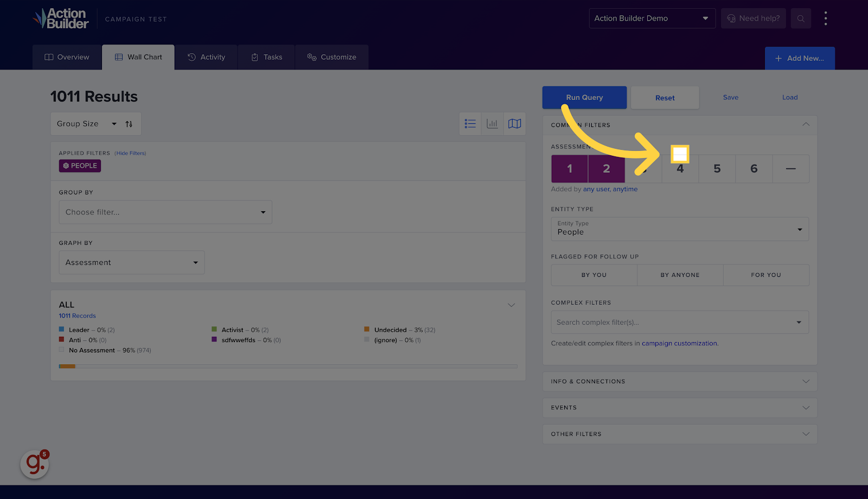Switch to list view
The height and width of the screenshot is (499, 868).
pyautogui.click(x=470, y=123)
